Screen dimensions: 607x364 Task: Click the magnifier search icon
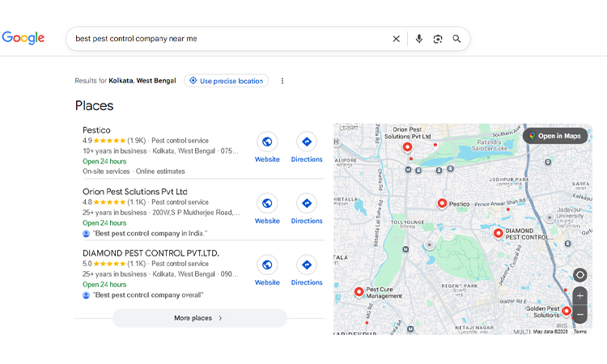tap(456, 39)
